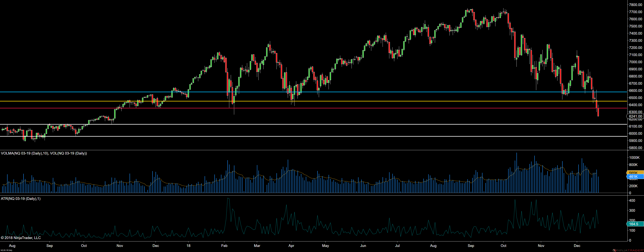Viewport: 644px width, 252px height.
Task: Click the 800K volume axis label
Action: tap(633, 165)
